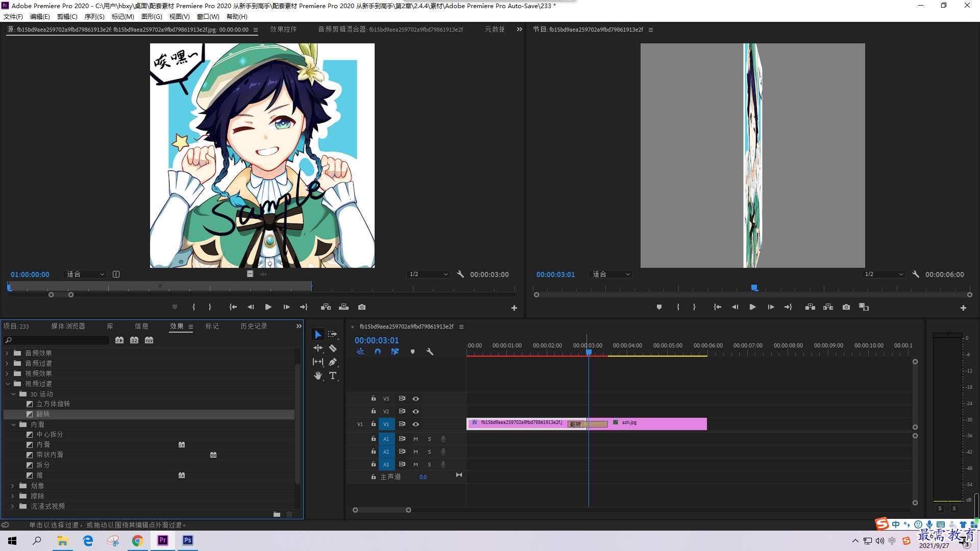Expand the 音频效果 folder

pyautogui.click(x=7, y=353)
